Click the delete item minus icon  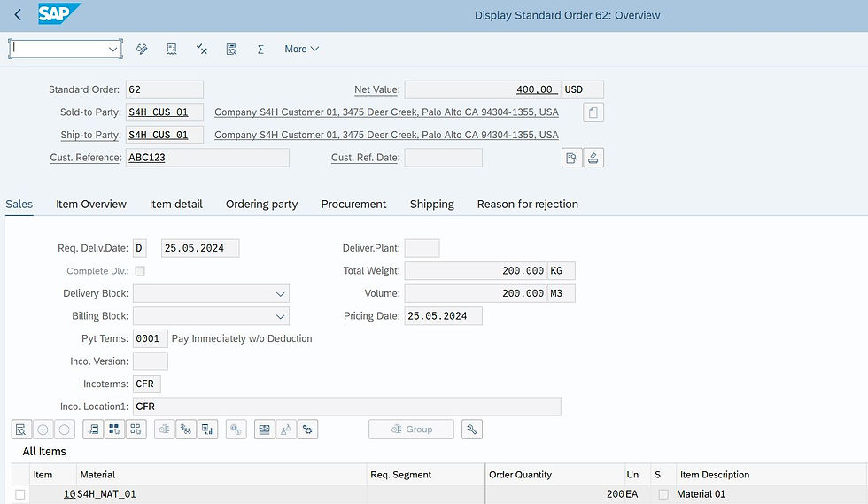click(64, 430)
